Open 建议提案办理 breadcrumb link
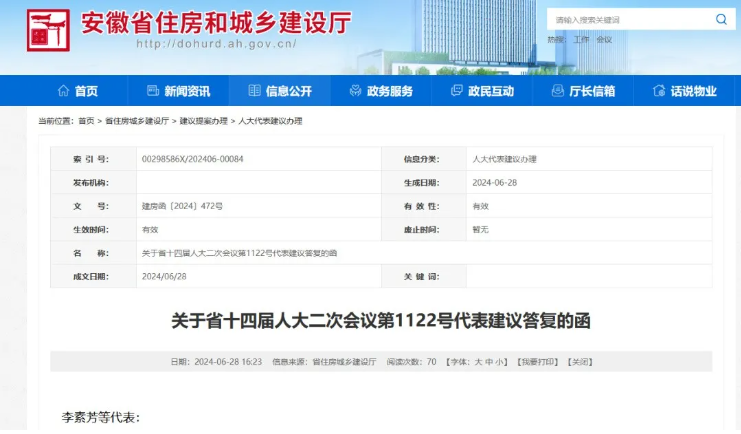The image size is (741, 434). coord(203,121)
